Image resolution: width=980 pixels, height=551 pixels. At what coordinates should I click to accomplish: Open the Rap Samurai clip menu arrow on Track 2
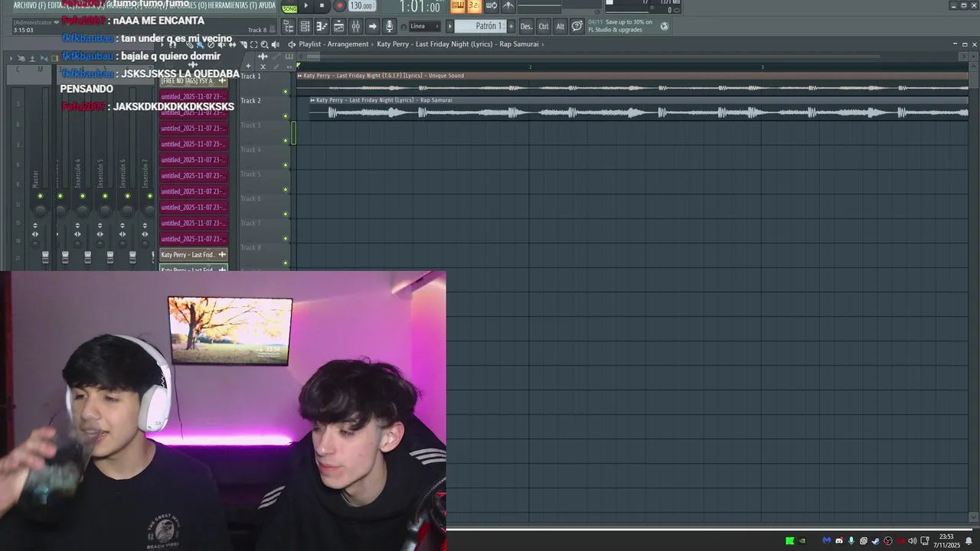312,100
